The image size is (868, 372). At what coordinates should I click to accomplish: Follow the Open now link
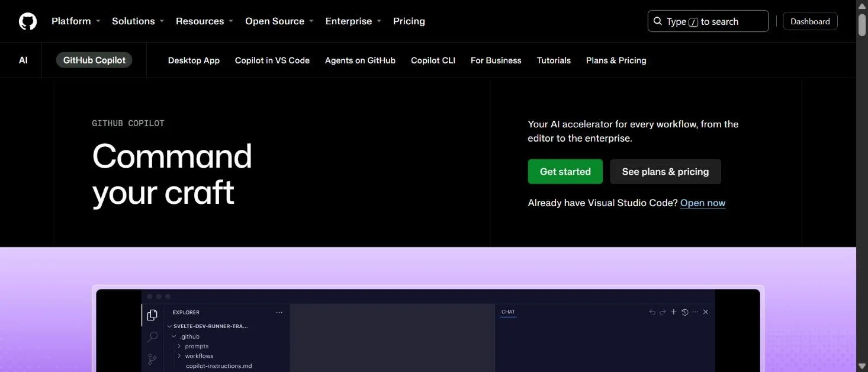[703, 203]
